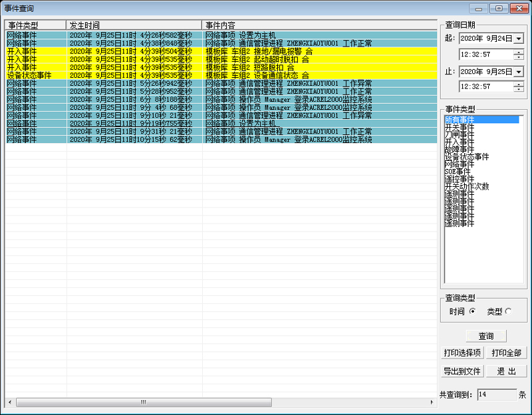Image resolution: width=532 pixels, height=415 pixels.
Task: Click the 查询 button
Action: click(x=486, y=336)
